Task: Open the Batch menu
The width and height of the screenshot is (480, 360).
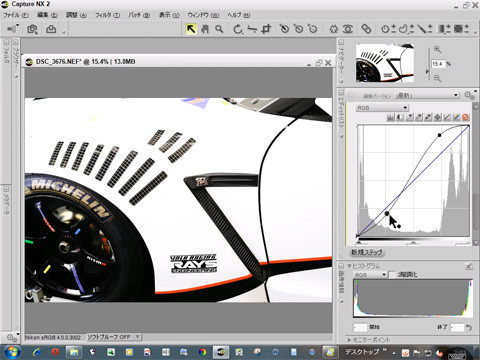Action: (139, 15)
